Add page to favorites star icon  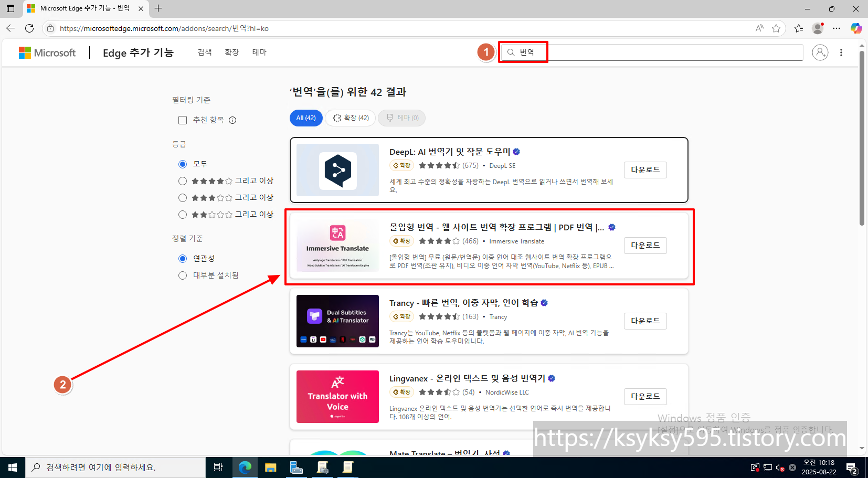coord(776,28)
